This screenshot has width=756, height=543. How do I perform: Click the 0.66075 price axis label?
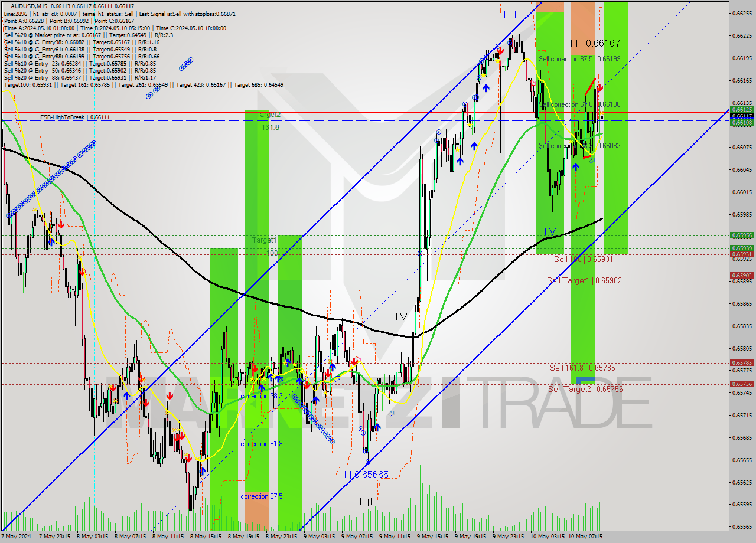point(742,148)
